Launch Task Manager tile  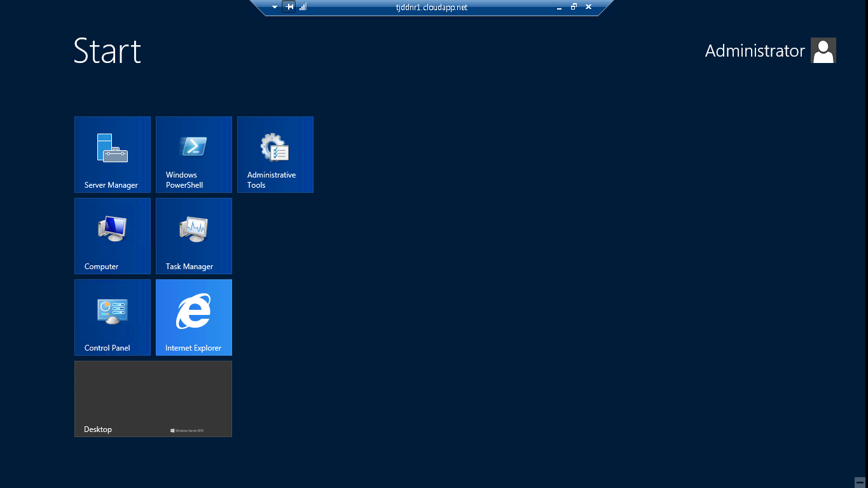pos(194,236)
